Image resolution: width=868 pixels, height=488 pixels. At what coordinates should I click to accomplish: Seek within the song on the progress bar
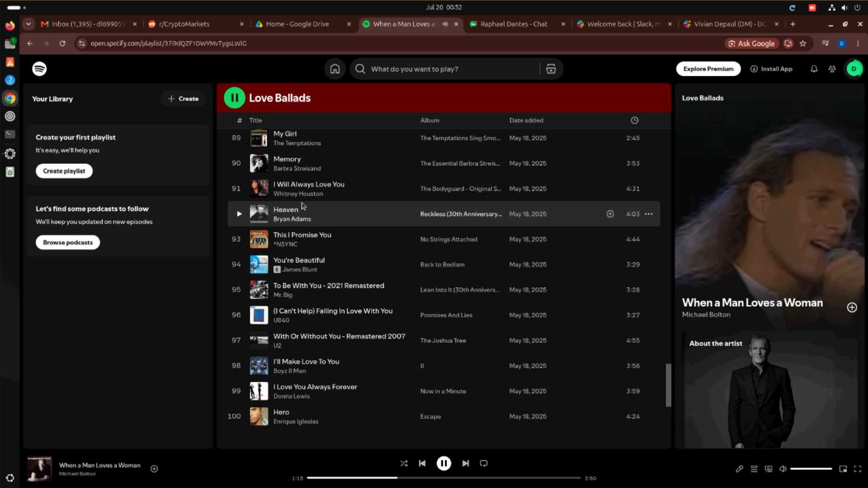click(x=444, y=478)
